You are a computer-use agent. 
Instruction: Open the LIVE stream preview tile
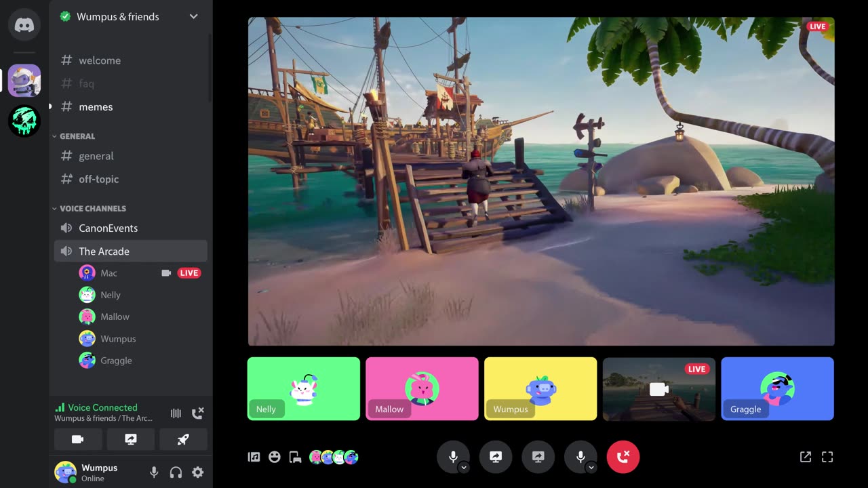coord(659,389)
